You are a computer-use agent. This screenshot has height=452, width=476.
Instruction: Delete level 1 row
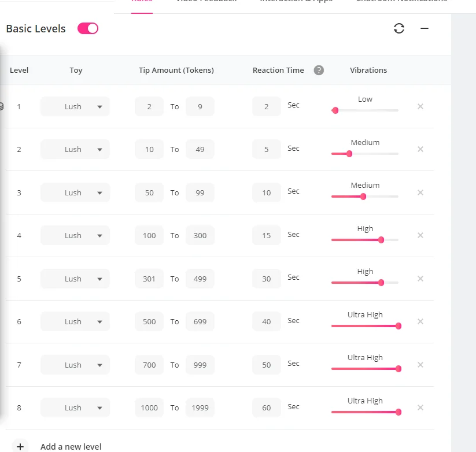(420, 106)
